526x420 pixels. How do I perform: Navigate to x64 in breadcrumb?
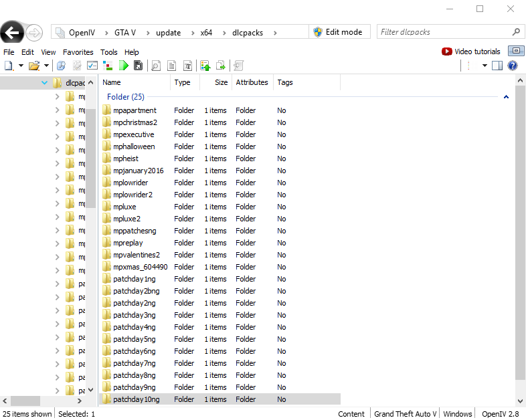(x=206, y=33)
